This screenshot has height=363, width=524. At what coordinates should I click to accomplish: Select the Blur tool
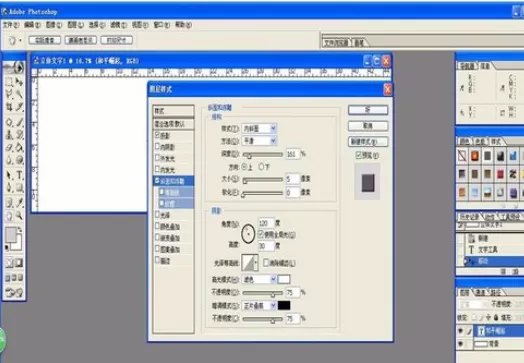[x=9, y=160]
